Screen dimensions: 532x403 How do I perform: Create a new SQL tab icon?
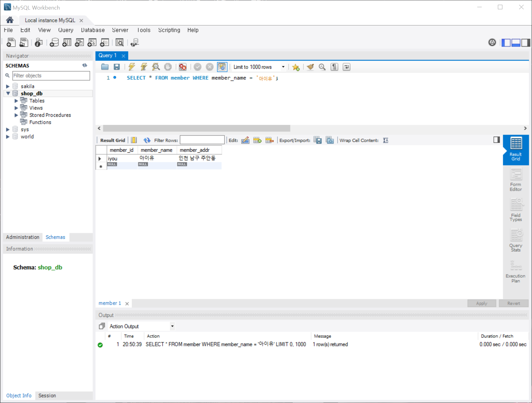[x=11, y=42]
